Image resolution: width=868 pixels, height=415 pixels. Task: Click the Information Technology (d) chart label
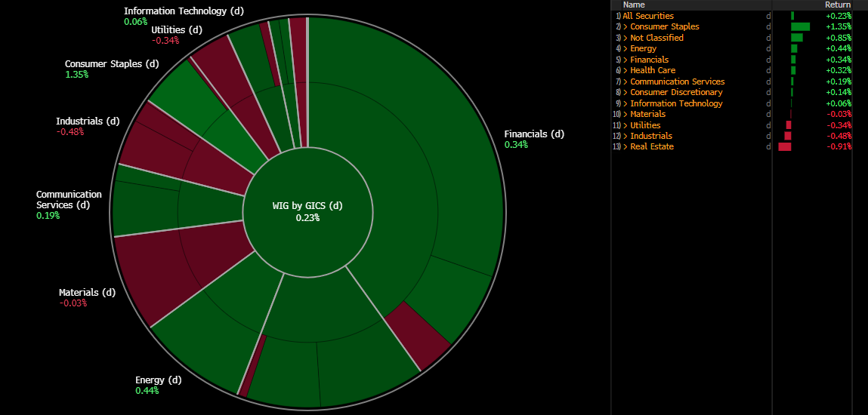(184, 11)
